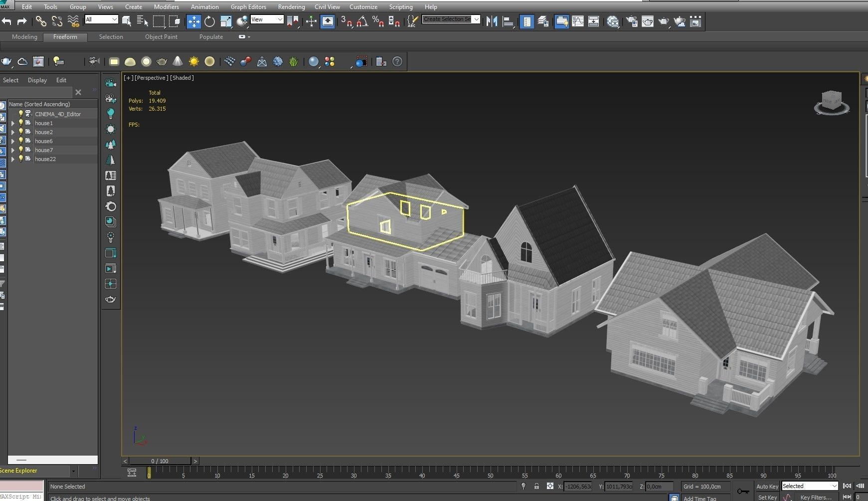Image resolution: width=868 pixels, height=501 pixels.
Task: Open the Scene Explorer selector dropdown arrow
Action: (73, 471)
